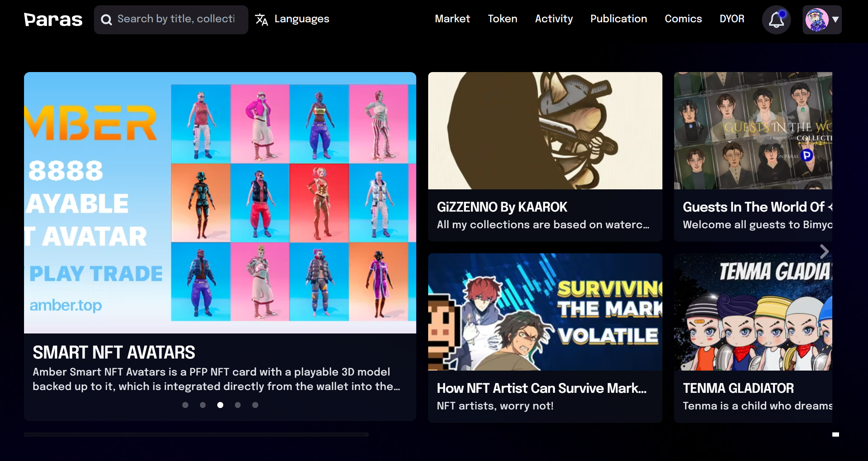Open the GiZZENNO By KAAROK title
The height and width of the screenshot is (461, 868).
coord(502,207)
